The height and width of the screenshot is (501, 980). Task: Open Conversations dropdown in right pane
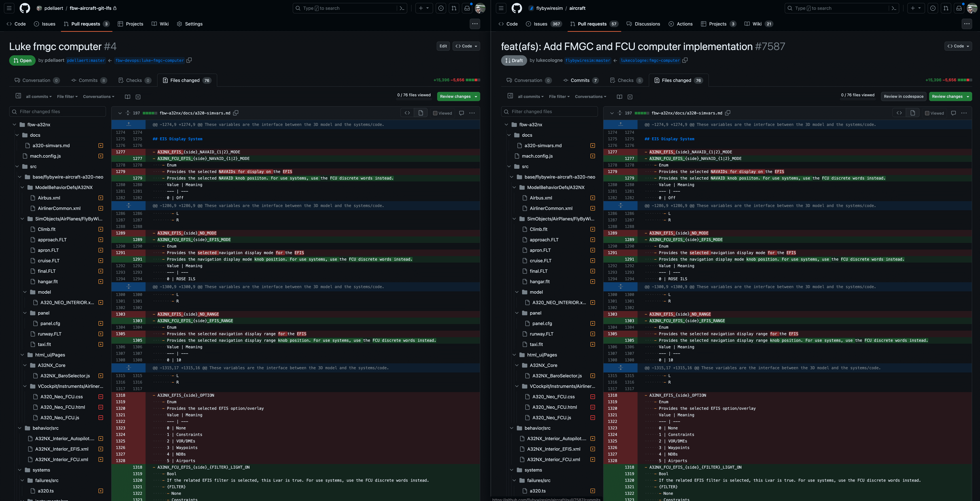590,97
